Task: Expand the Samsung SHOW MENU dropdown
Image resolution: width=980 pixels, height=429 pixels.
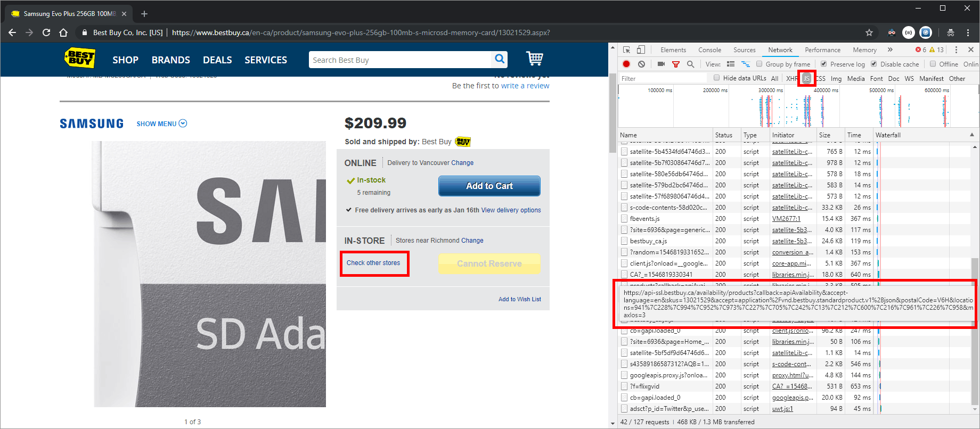Action: pos(162,123)
